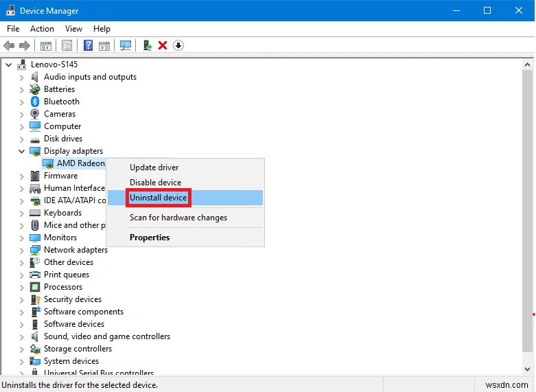Expand the Audio inputs and outputs node
The width and height of the screenshot is (536, 392).
pyautogui.click(x=21, y=78)
